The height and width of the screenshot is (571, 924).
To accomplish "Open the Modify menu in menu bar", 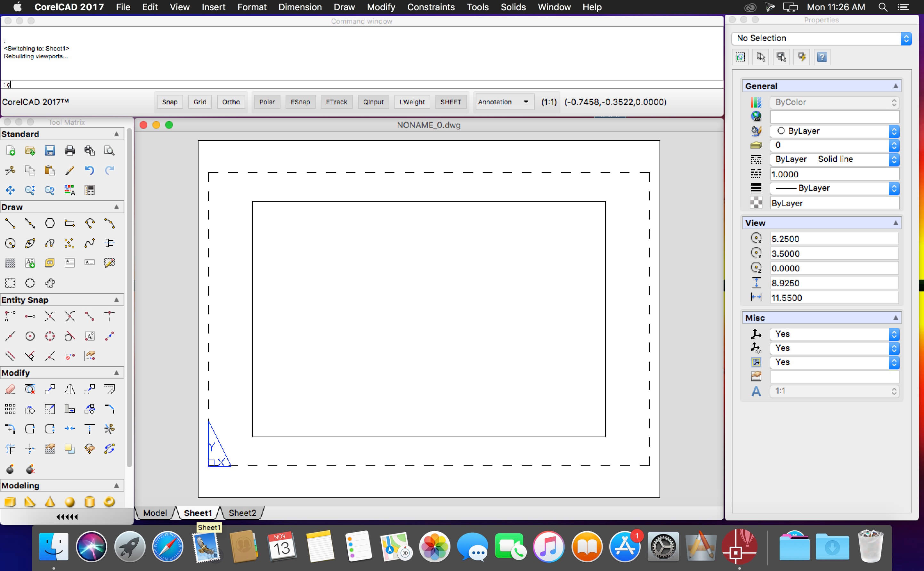I will (x=381, y=7).
